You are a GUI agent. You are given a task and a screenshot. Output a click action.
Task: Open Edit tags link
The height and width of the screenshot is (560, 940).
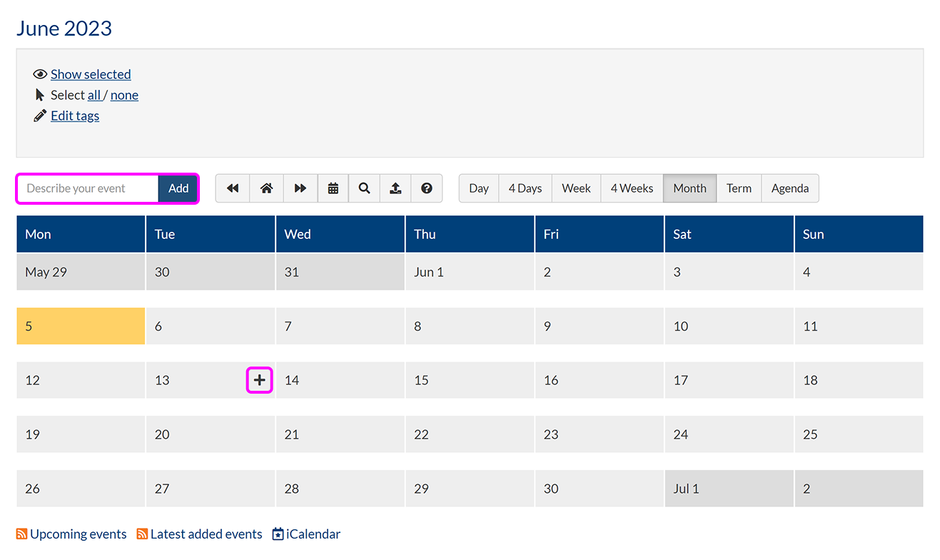pyautogui.click(x=75, y=116)
